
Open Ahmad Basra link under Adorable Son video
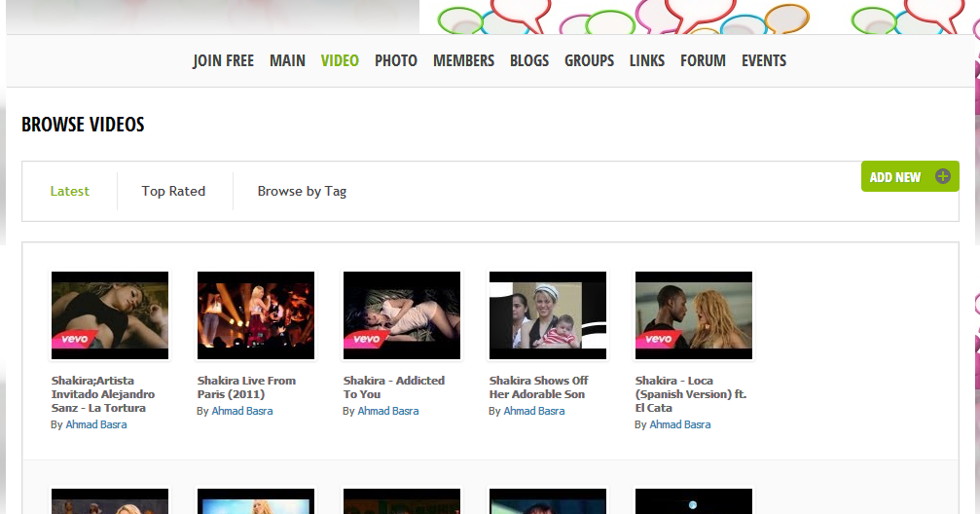534,411
